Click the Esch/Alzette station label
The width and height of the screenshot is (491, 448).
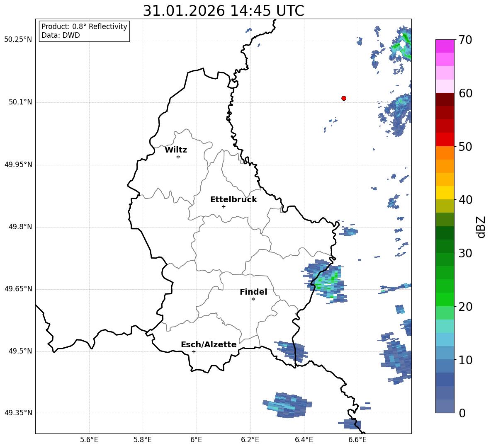pos(209,344)
